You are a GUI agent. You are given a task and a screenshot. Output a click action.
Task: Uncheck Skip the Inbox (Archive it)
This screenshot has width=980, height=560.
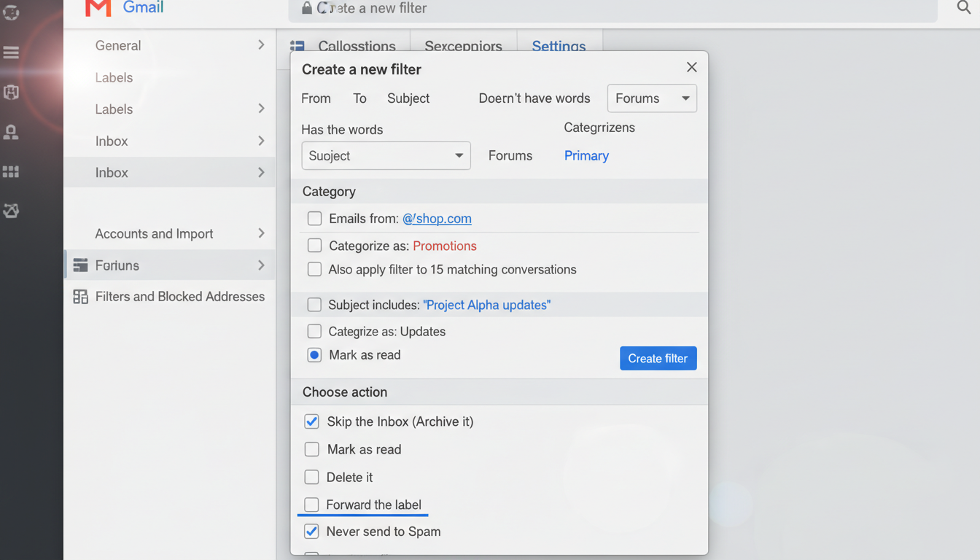312,421
